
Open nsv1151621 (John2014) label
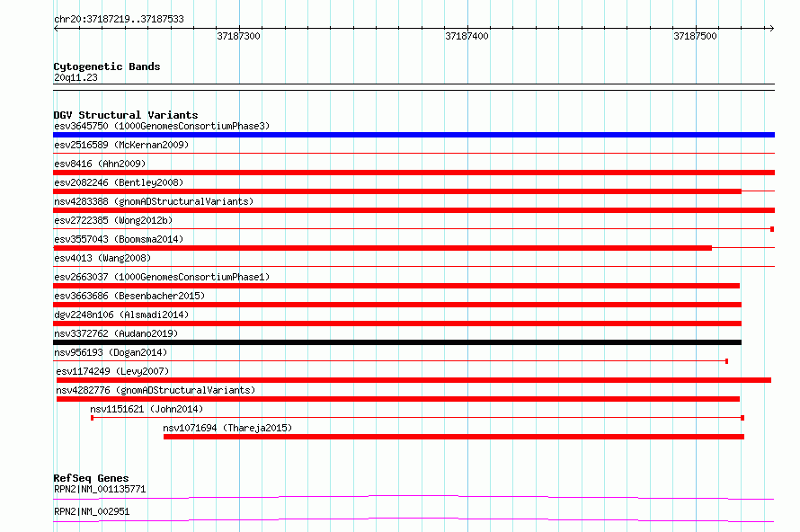147,409
